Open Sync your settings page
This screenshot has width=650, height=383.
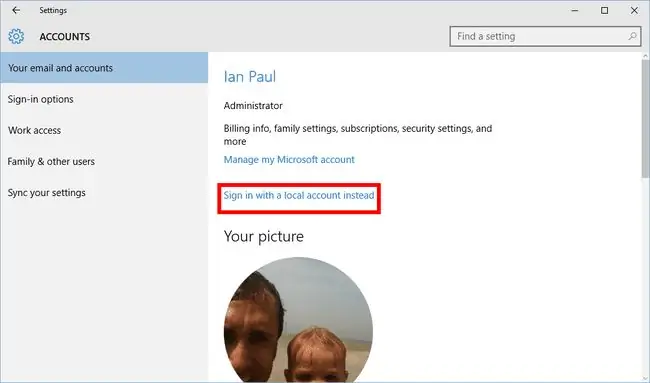(x=104, y=192)
